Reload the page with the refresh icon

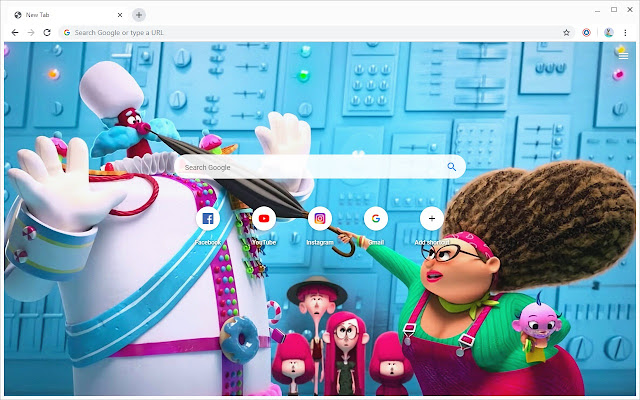tap(47, 33)
